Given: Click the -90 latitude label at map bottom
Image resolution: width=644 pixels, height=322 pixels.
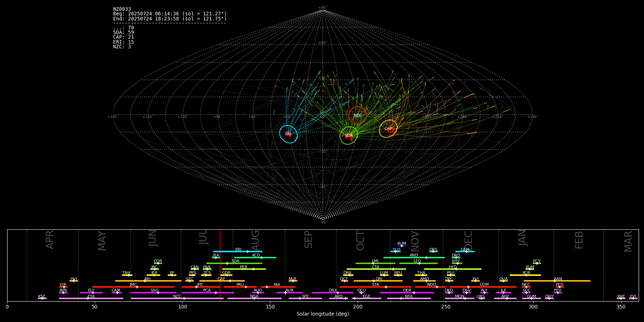Looking at the screenshot, I should click(323, 222).
